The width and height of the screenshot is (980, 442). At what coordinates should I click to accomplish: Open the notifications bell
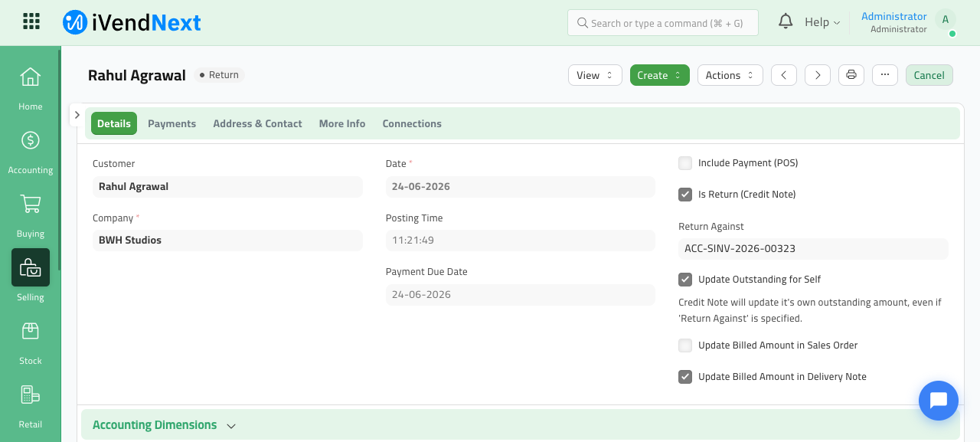click(x=786, y=21)
